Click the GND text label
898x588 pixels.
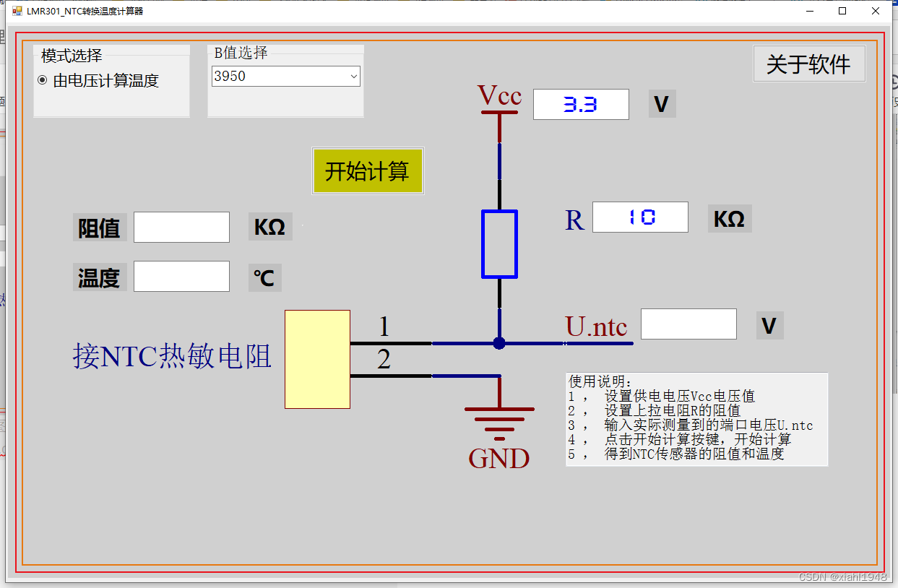pyautogui.click(x=499, y=459)
